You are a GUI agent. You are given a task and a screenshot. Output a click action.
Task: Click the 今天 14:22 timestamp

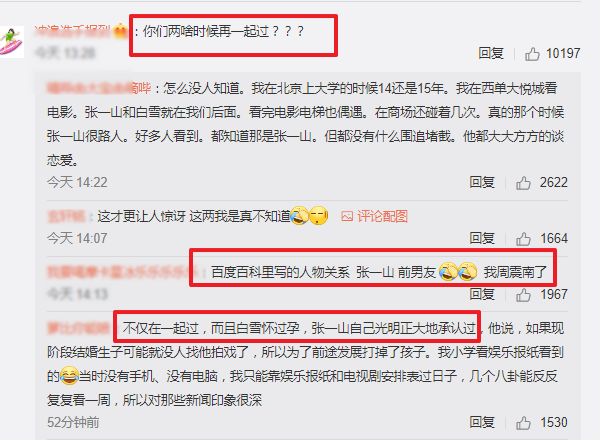pos(77,183)
